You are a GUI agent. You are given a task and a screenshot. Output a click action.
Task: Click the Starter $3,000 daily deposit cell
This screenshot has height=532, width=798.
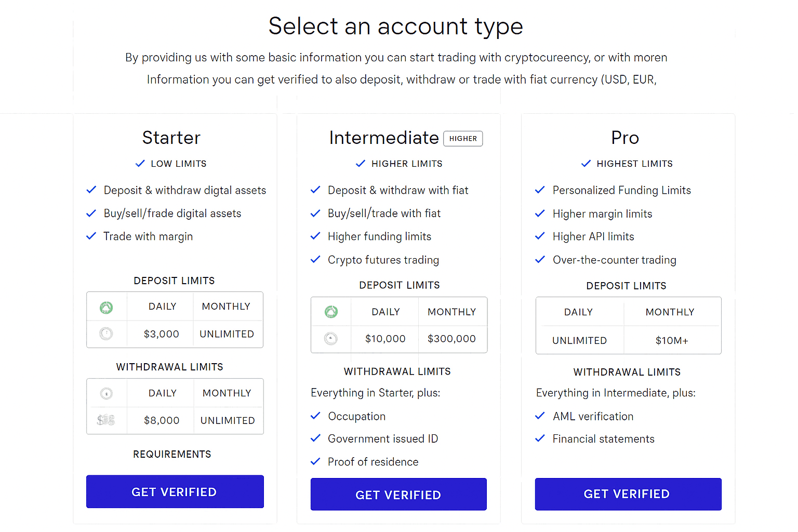pos(161,334)
